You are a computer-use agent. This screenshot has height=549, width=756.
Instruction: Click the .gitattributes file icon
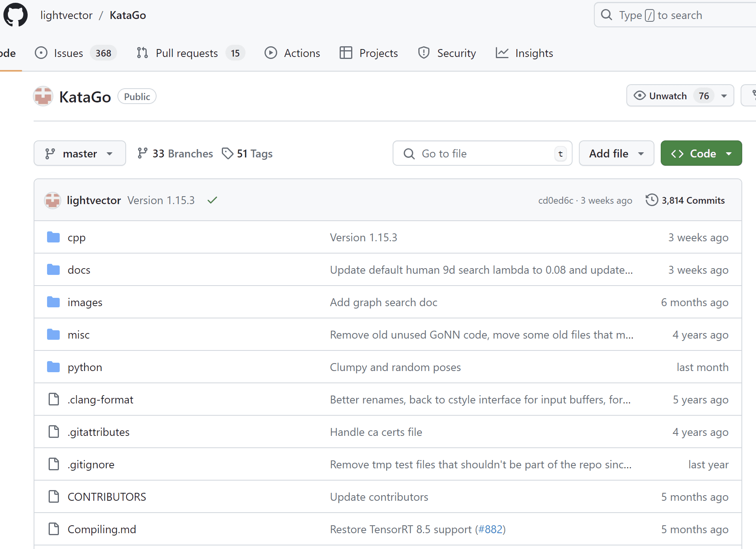point(54,432)
